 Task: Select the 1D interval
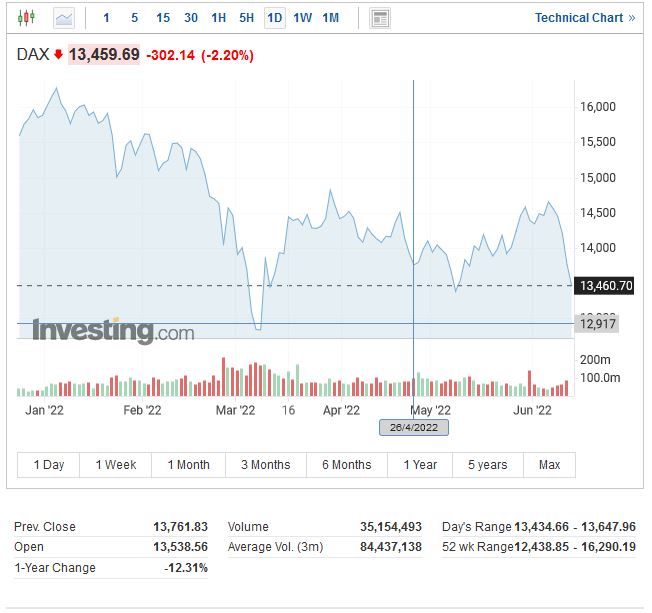[274, 18]
